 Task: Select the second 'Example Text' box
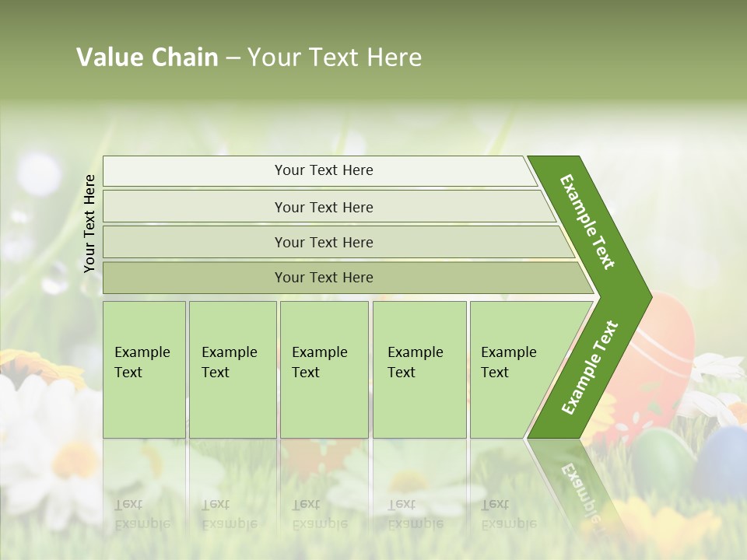(x=233, y=369)
